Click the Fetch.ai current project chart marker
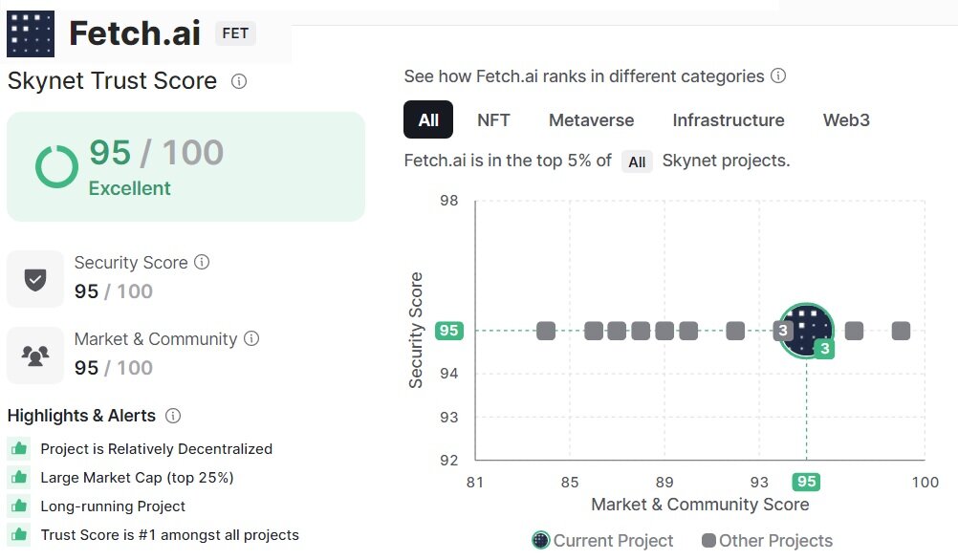958x560 pixels. (807, 331)
